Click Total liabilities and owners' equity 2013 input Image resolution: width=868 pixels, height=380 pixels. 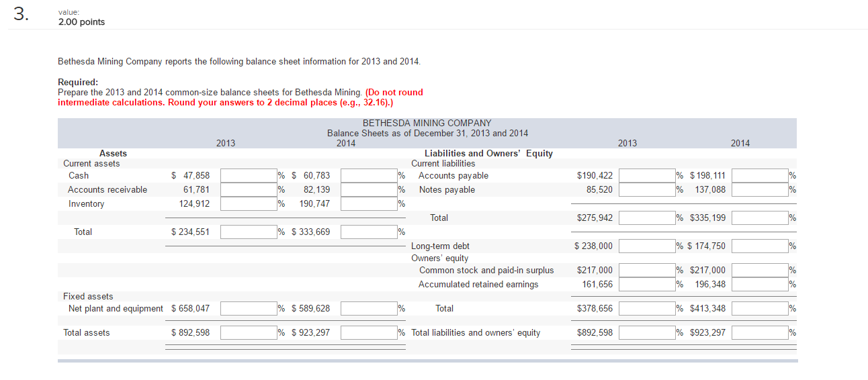click(647, 333)
